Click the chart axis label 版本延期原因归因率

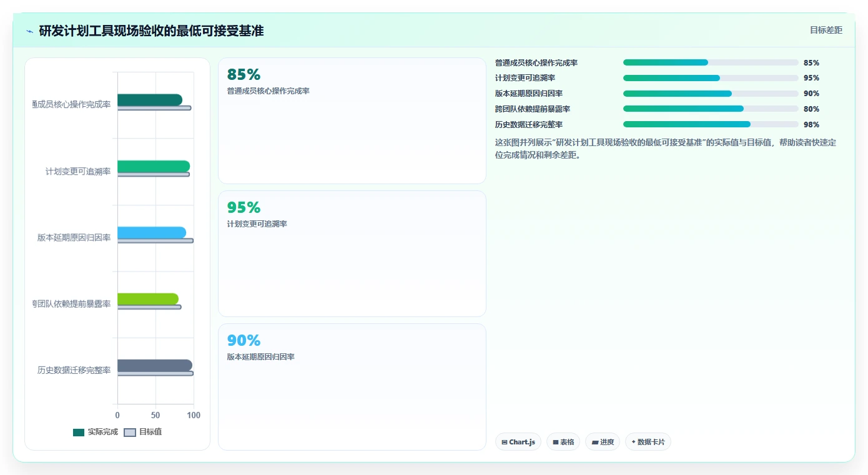[74, 238]
